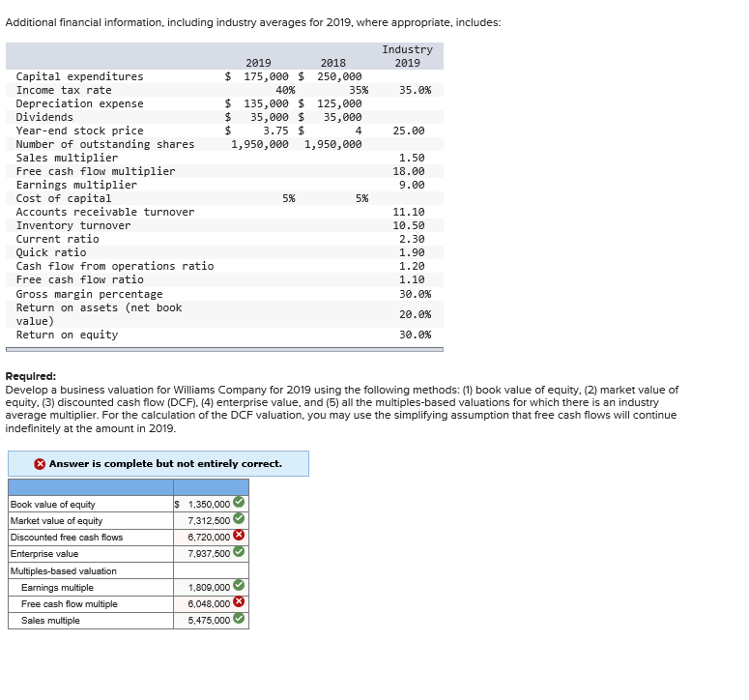Click the 'Capital expenditures' row label
749x700 pixels.
point(80,76)
